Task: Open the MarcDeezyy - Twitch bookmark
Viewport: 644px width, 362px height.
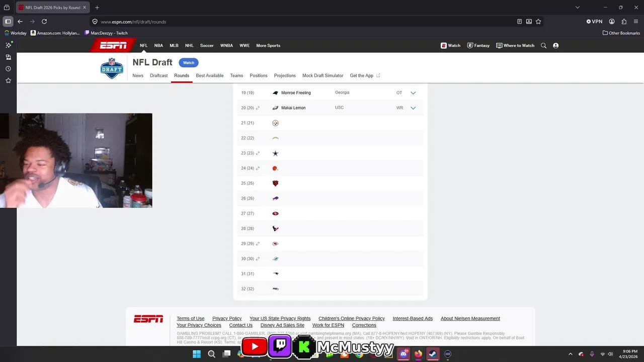Action: click(106, 33)
